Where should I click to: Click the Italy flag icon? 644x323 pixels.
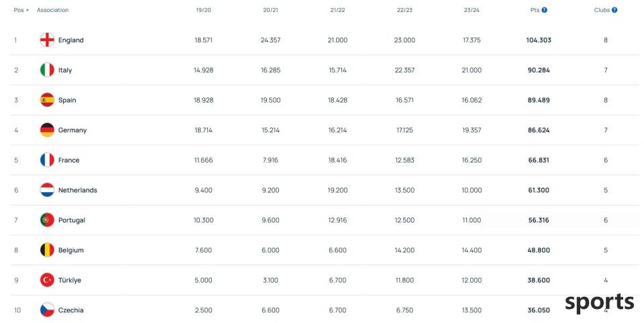[x=47, y=70]
